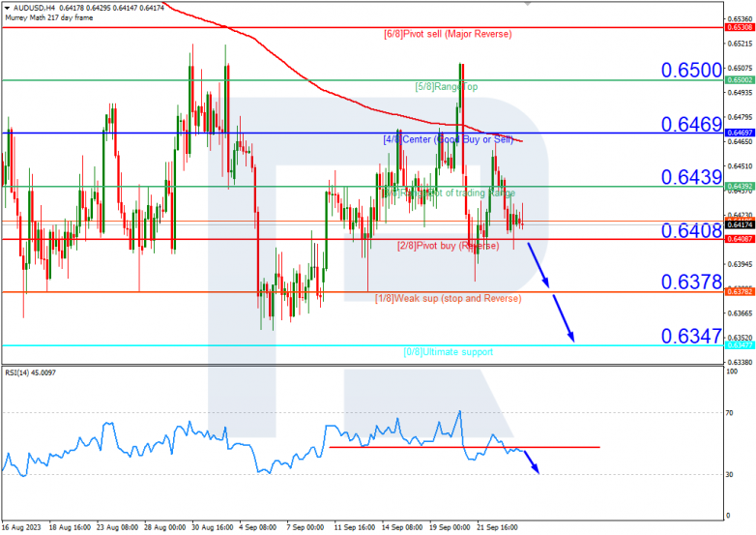Select the [2/8]Pivot buy (Reverse) label
Image resolution: width=756 pixels, height=535 pixels.
click(x=449, y=246)
